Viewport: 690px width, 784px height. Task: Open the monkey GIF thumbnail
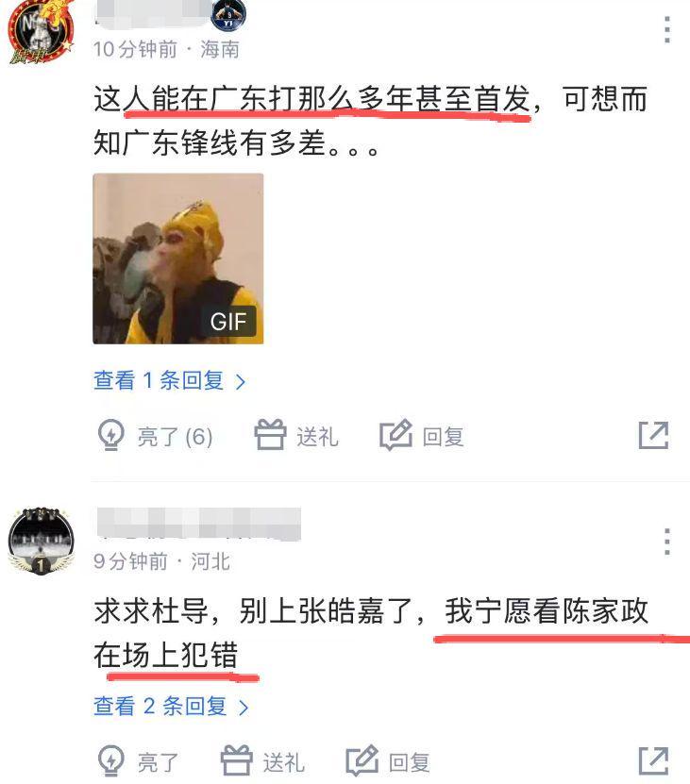[178, 259]
